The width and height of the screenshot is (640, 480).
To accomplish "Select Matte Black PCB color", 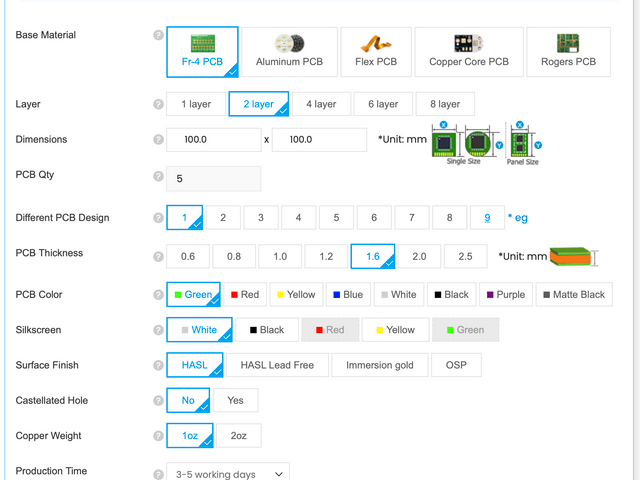I will click(573, 295).
